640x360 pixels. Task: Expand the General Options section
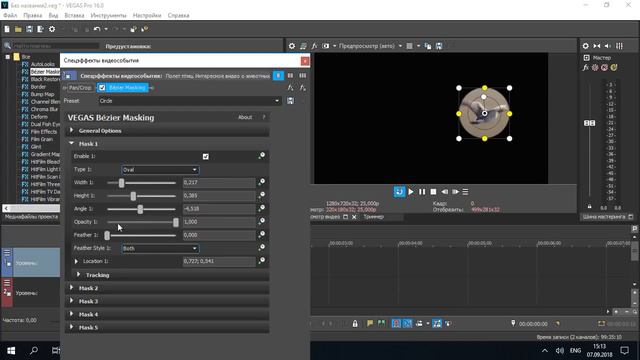coord(72,131)
